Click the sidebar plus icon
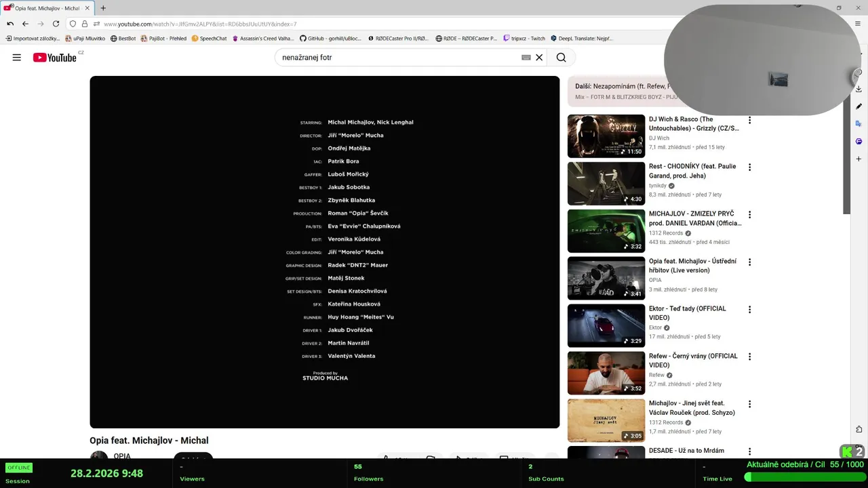 [x=859, y=159]
